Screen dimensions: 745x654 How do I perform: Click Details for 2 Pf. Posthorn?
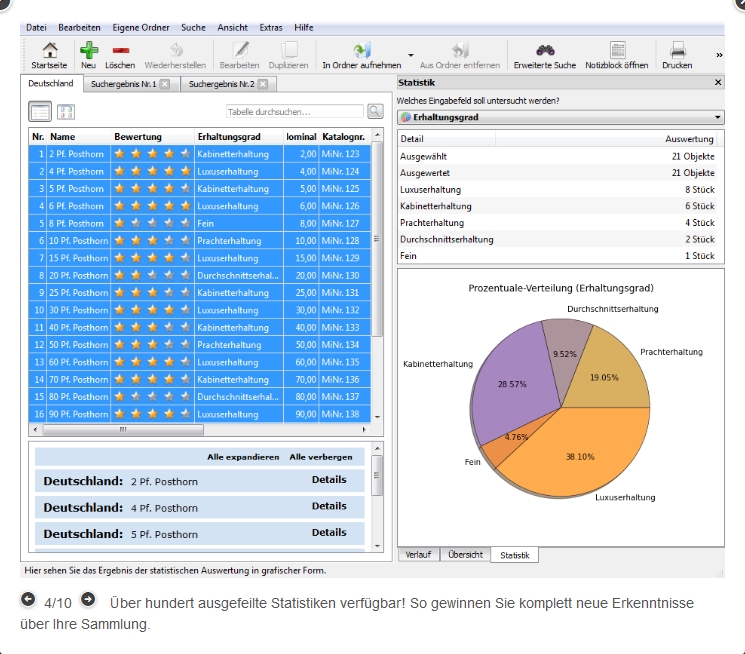(329, 480)
